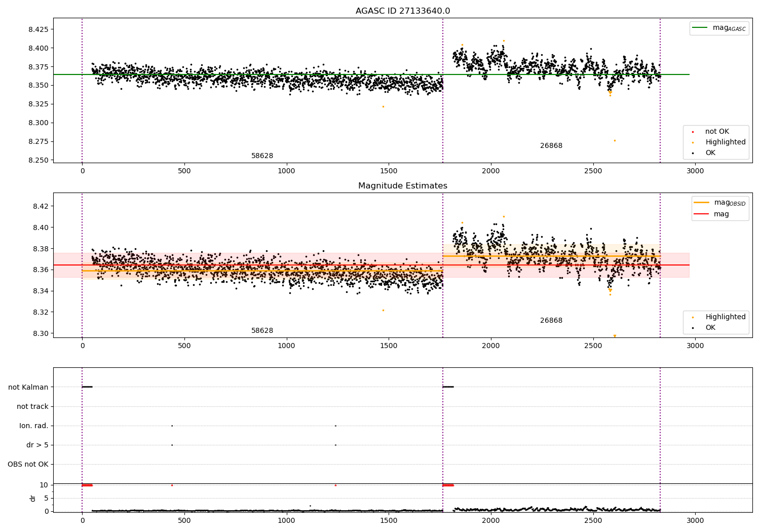Viewport: 760px width, 532px height.
Task: Select 'OK' legend entry in middle plot
Action: point(710,328)
